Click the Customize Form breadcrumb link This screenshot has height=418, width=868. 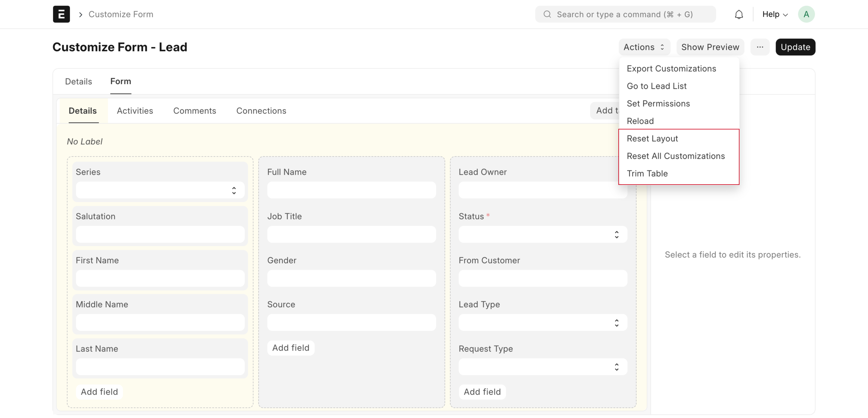(121, 14)
